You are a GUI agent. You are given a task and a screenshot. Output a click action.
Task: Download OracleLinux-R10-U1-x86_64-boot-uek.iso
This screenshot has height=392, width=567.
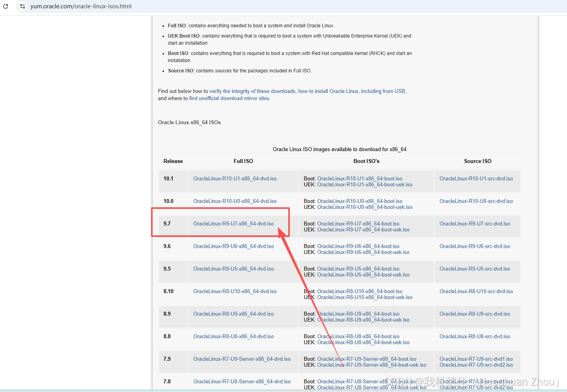click(x=365, y=185)
